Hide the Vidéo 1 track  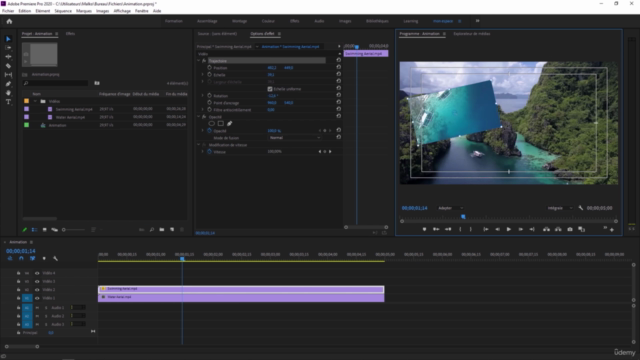(37, 298)
